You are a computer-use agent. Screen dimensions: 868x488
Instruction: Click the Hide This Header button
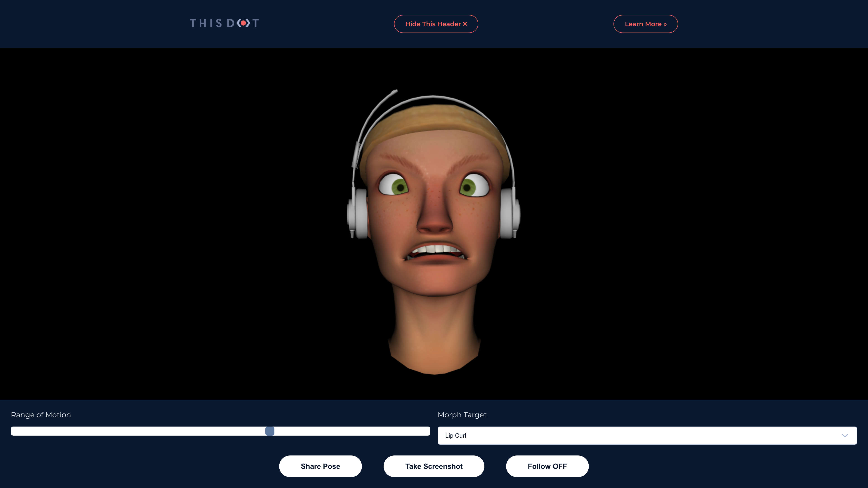tap(436, 23)
